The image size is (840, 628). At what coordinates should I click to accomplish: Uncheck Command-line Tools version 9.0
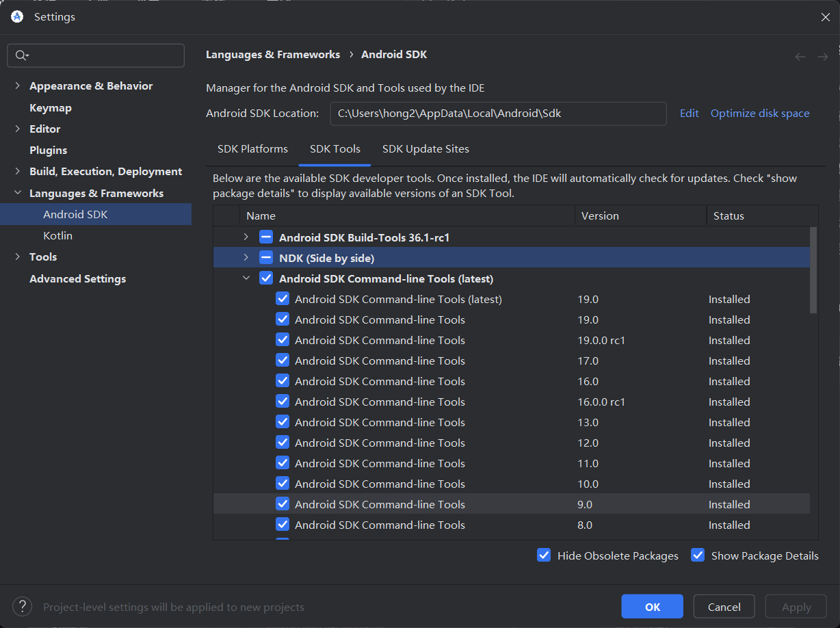tap(283, 504)
